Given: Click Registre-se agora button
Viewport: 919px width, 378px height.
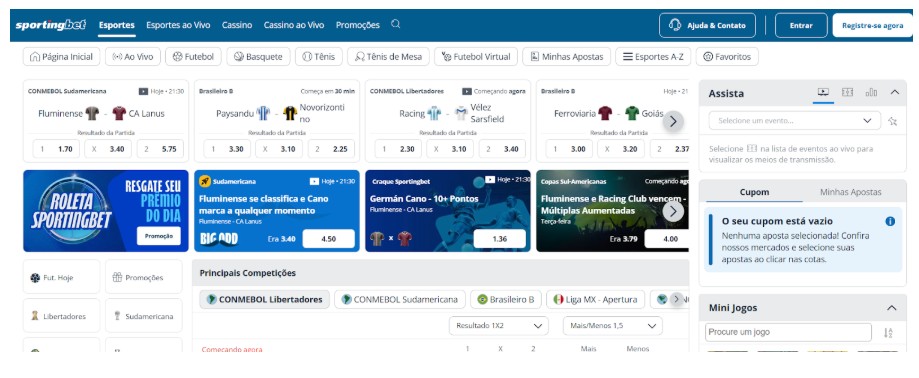Looking at the screenshot, I should click(x=872, y=25).
